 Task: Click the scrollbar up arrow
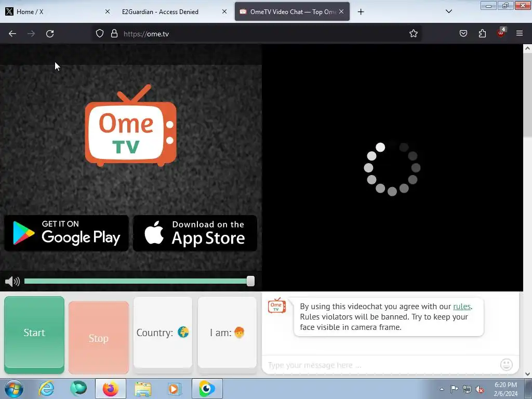[527, 48]
